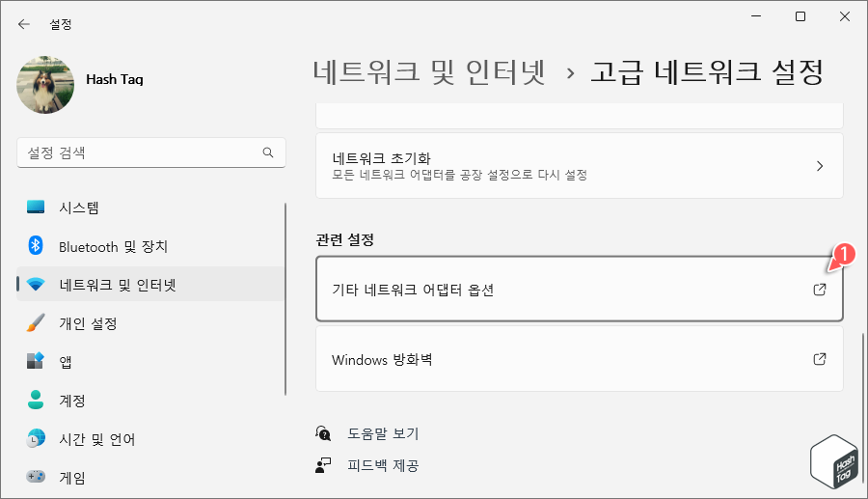
Task: Open the 도움말 보기 link
Action: [383, 433]
